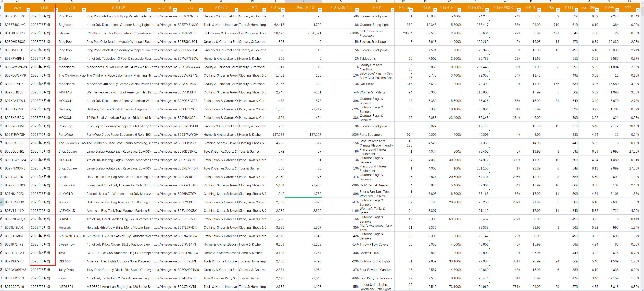The image size is (644, 291).
Task: Open the ASIN column filter dropdown
Action: [x=28, y=10]
